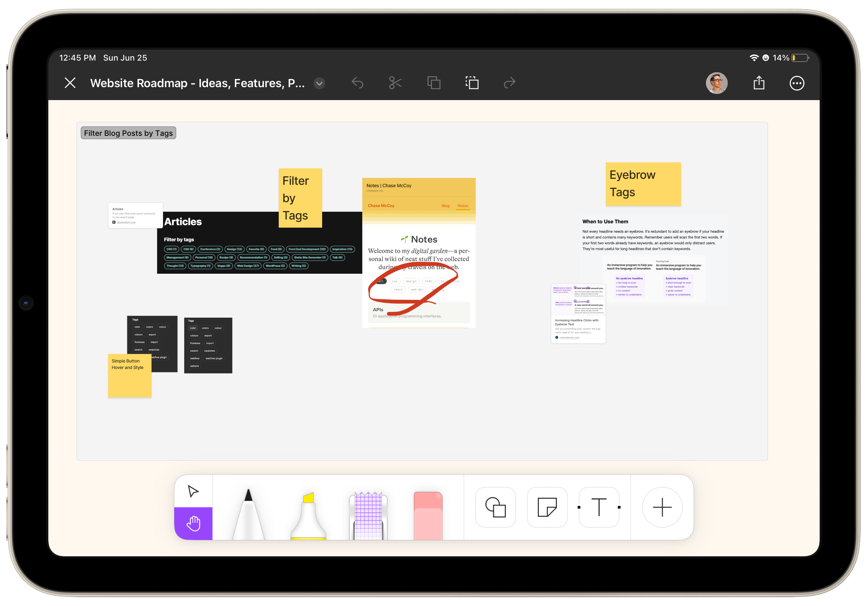Viewport: 868px width, 606px height.
Task: Activate the hand pan tool
Action: [193, 523]
